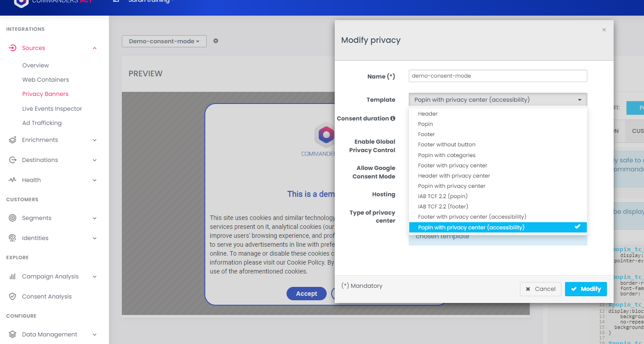Click the Enrichments layers icon
The width and height of the screenshot is (644, 344).
12,140
